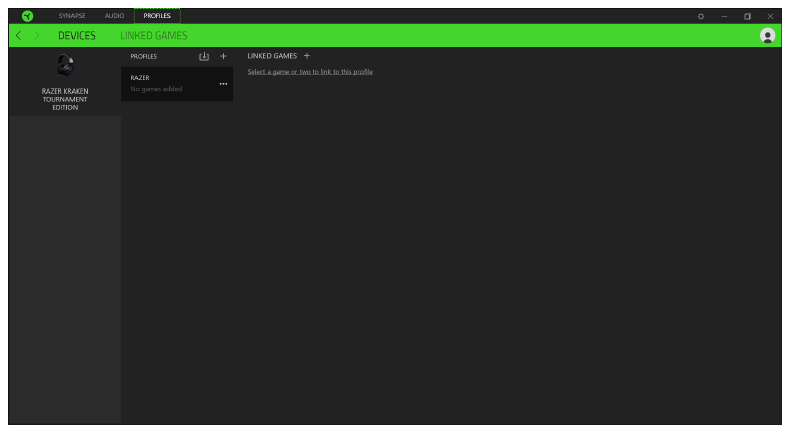
Task: Add a new profile with plus icon
Action: click(x=223, y=56)
